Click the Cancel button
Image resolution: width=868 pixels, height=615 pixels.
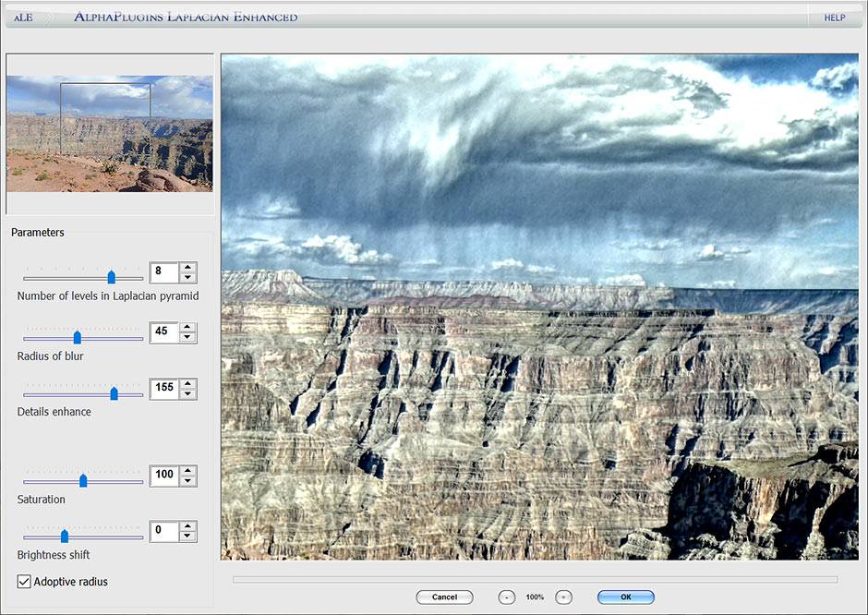[x=444, y=597]
